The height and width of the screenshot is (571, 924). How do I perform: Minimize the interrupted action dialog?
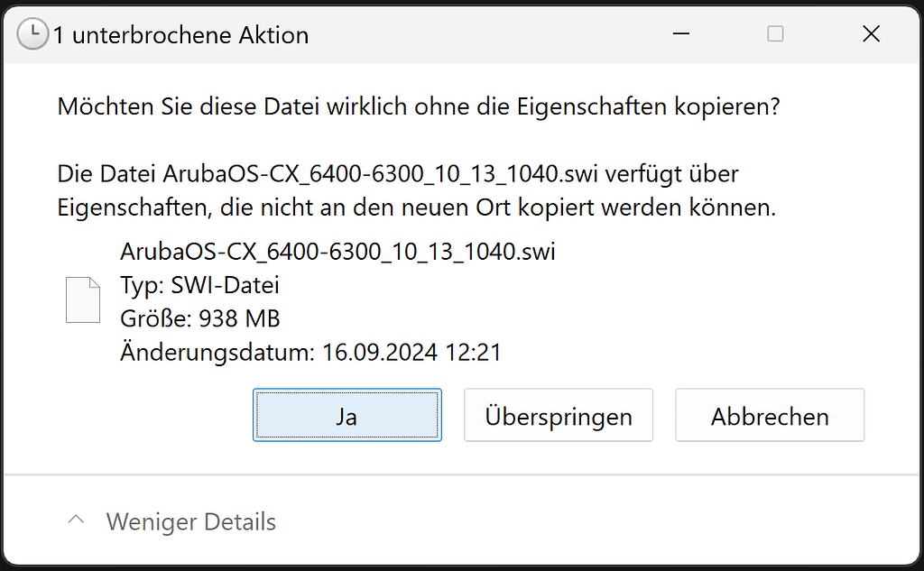(x=681, y=34)
